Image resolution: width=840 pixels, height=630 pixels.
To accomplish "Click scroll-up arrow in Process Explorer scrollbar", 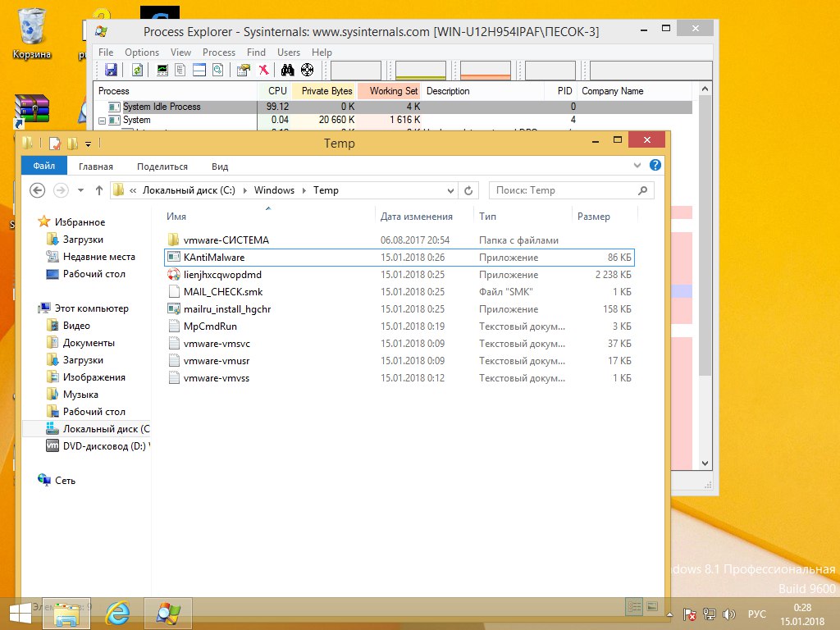I will point(705,89).
